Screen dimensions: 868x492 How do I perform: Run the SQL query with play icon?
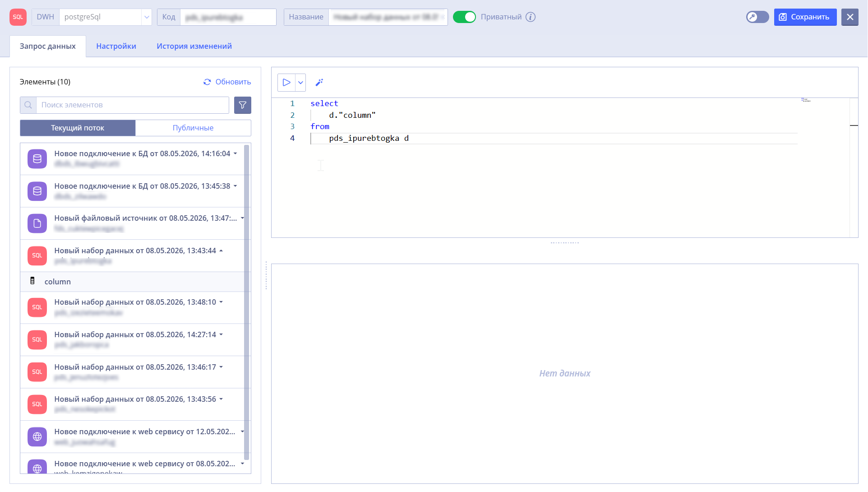coord(286,83)
